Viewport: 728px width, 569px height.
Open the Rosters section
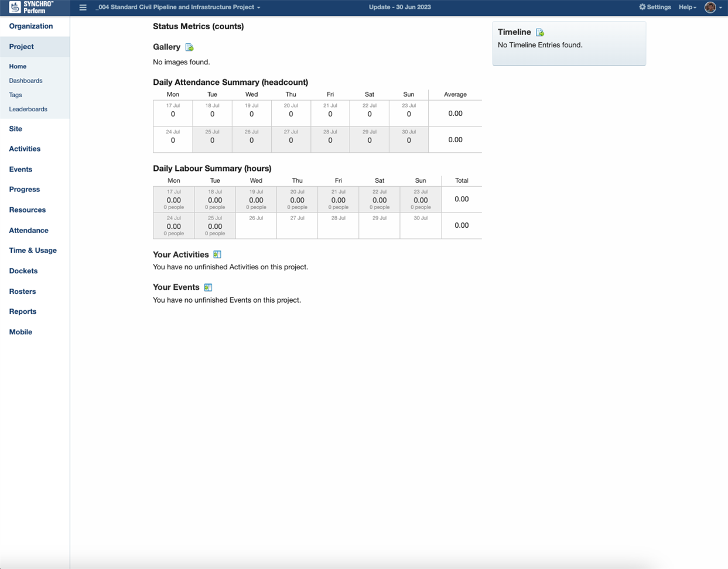(x=22, y=292)
